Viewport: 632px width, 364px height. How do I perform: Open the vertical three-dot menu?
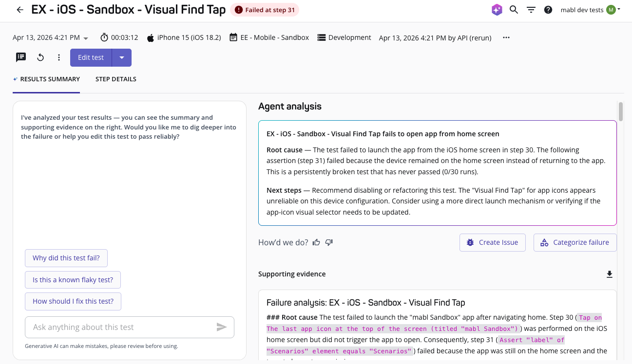(x=59, y=57)
